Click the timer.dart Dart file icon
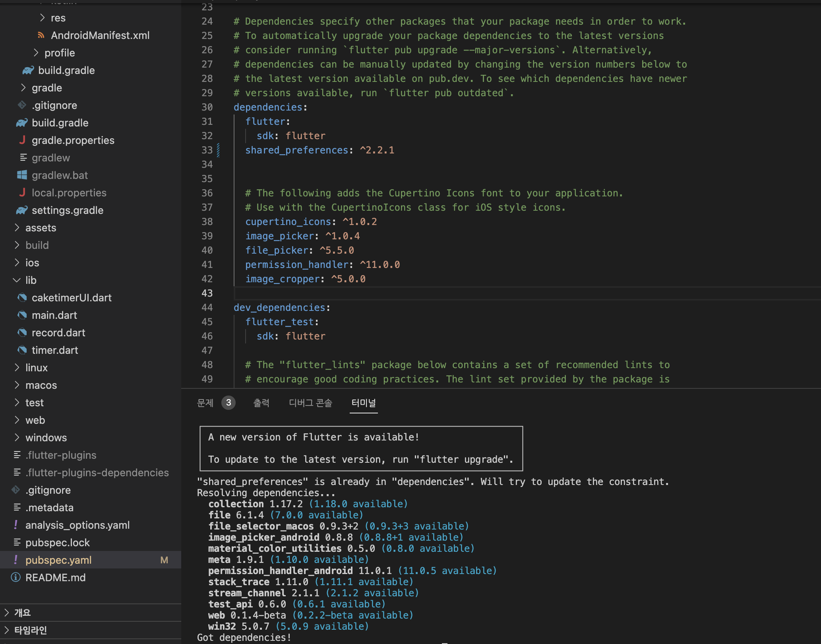 tap(22, 350)
